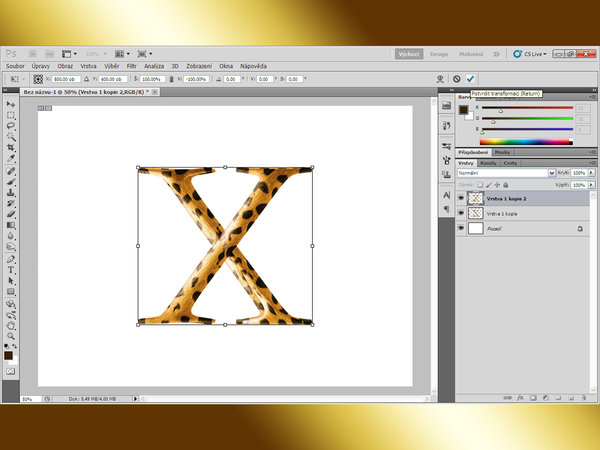Switch to the Design workspace
The image size is (600, 450).
coord(441,53)
